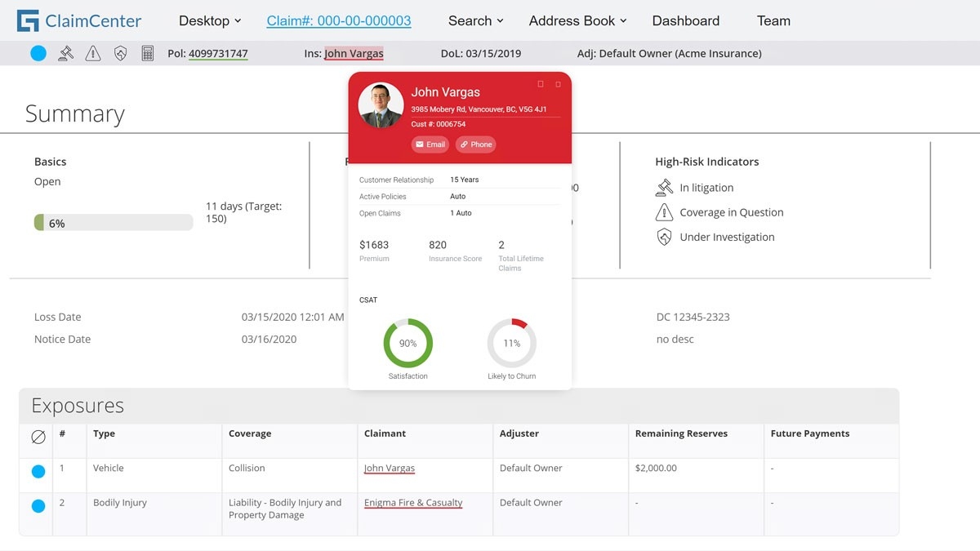The image size is (980, 551).
Task: Toggle the status indicator on the Bodily Injury exposure
Action: (36, 505)
